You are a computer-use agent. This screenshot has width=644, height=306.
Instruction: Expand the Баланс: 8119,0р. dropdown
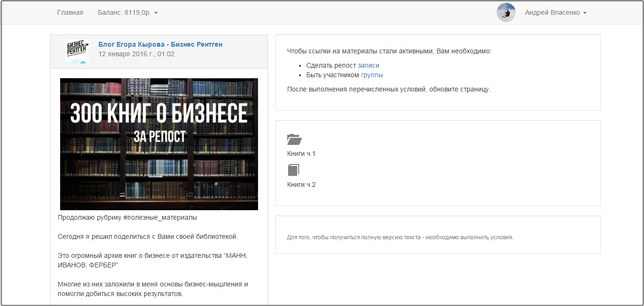(x=127, y=12)
